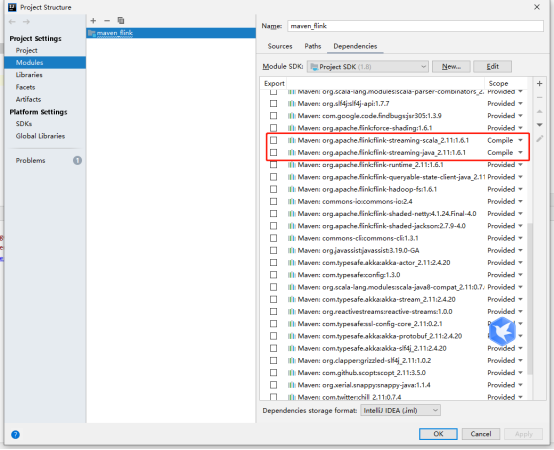Image resolution: width=554 pixels, height=450 pixels.
Task: Click the Project Structure window app icon
Action: 12,7
